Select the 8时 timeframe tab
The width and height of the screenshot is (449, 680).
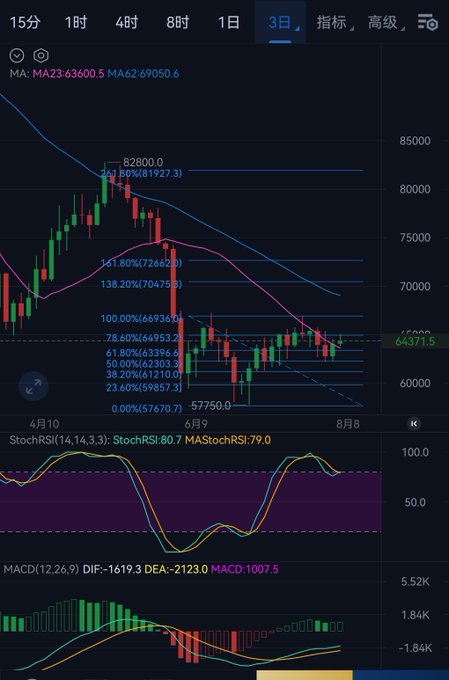[x=178, y=23]
